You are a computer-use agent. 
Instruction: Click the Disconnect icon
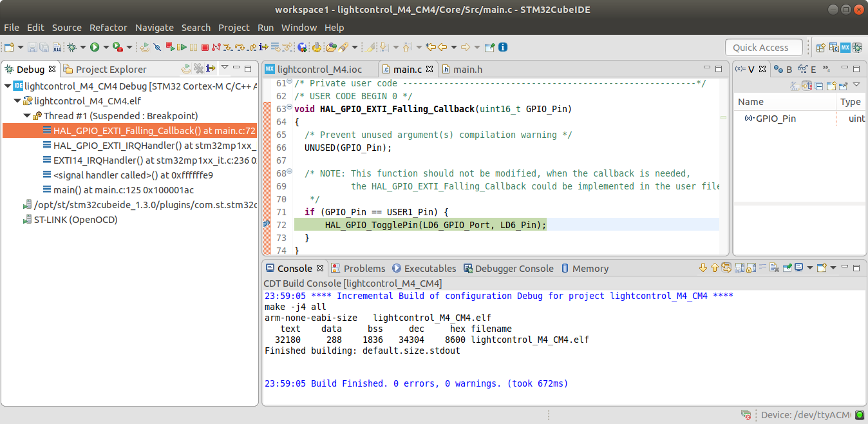[x=216, y=47]
